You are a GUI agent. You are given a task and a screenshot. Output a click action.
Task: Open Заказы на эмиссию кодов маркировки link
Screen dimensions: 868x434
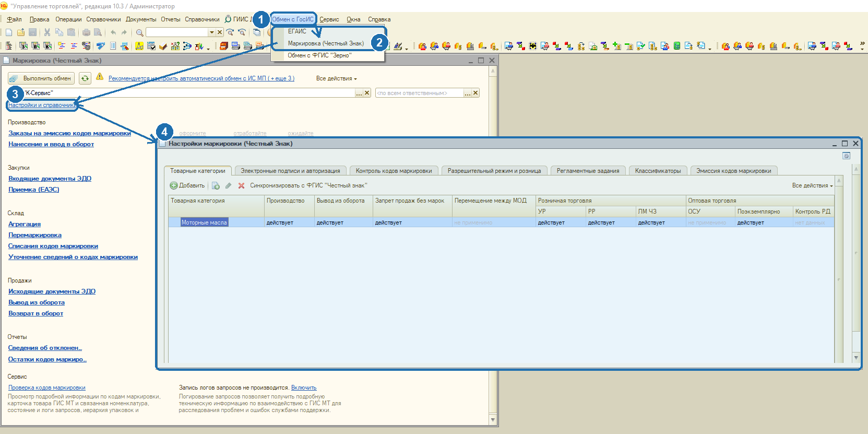tap(69, 133)
